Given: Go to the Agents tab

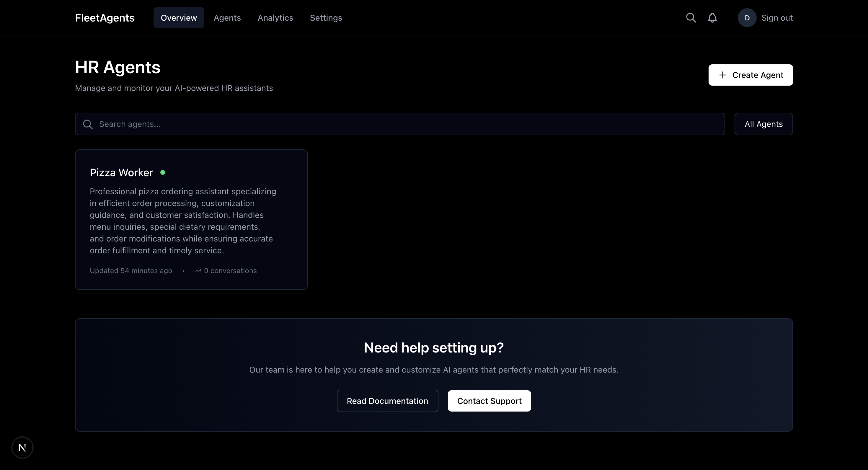Looking at the screenshot, I should (x=227, y=18).
